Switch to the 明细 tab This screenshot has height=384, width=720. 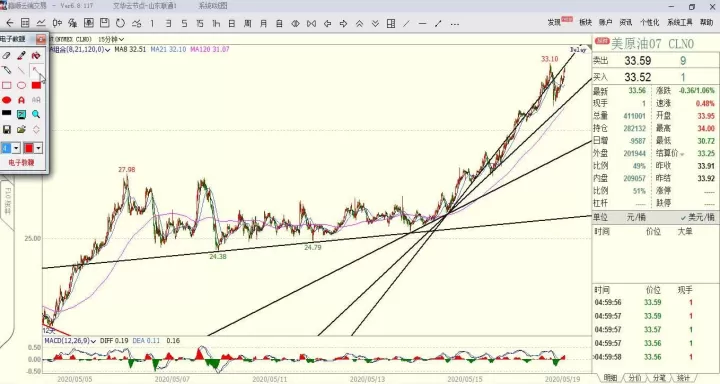pyautogui.click(x=610, y=378)
